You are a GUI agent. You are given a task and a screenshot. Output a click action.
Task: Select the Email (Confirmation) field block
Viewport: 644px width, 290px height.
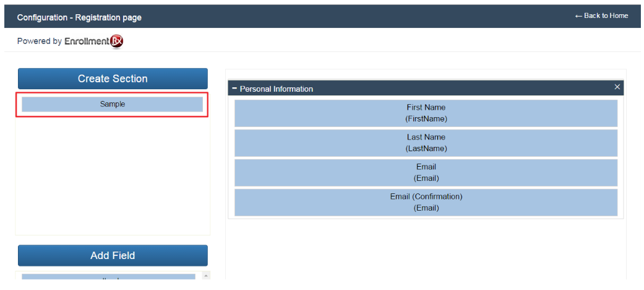tap(426, 202)
